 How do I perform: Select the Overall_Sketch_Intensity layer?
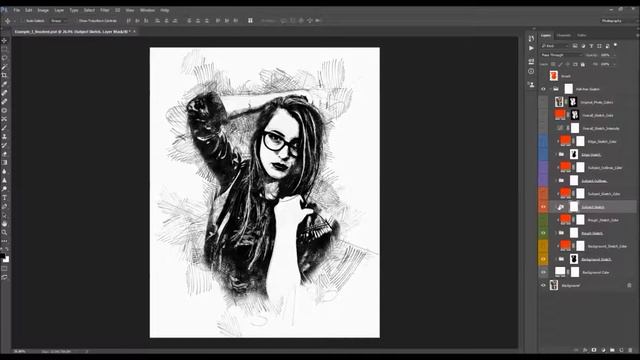point(600,128)
